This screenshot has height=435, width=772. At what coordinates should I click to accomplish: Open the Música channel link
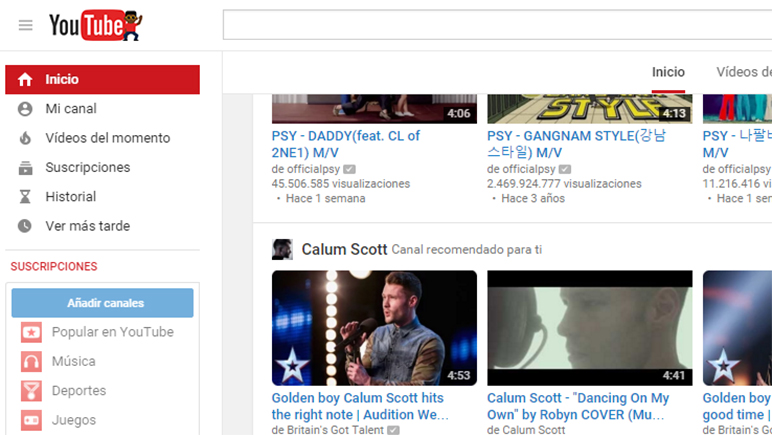[x=73, y=362]
